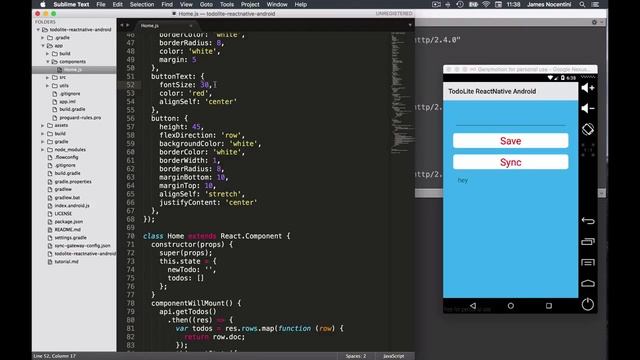640x360 pixels.
Task: Open LICENSE file in the sidebar
Action: click(63, 213)
